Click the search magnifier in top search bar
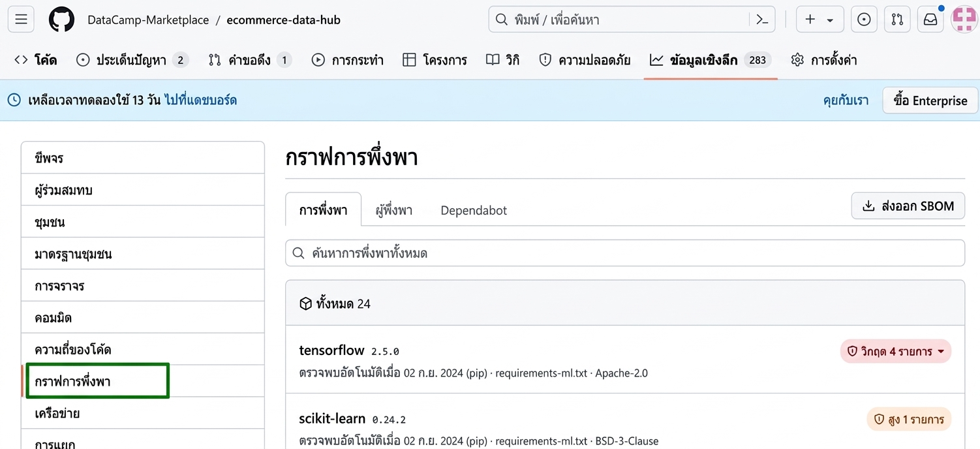Viewport: 980px width, 449px height. 502,20
